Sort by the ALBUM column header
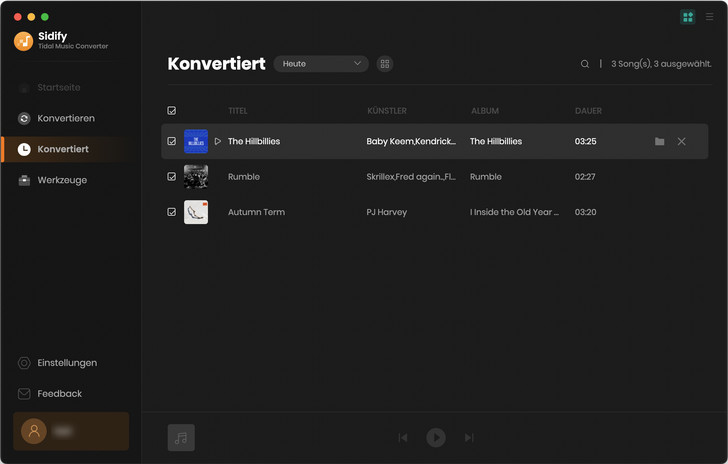Screen dimensions: 728x464 click(485, 111)
